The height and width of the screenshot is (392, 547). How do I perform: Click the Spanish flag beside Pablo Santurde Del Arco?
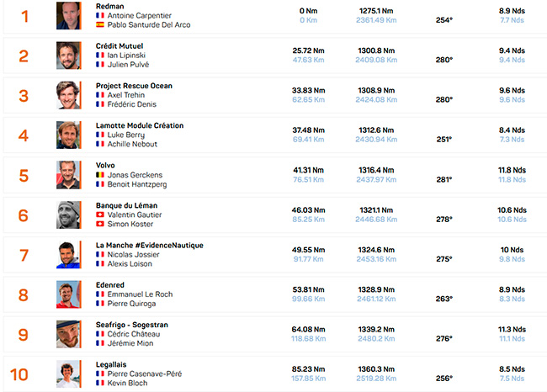(100, 24)
